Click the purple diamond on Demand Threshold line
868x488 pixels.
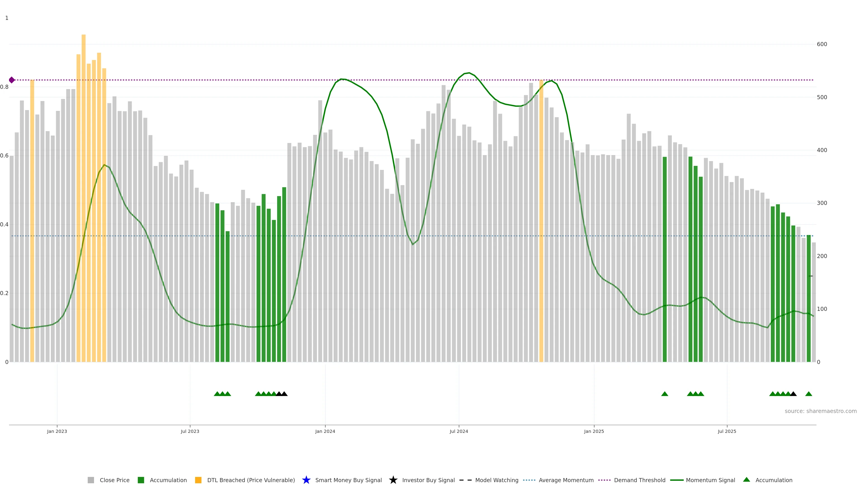12,80
